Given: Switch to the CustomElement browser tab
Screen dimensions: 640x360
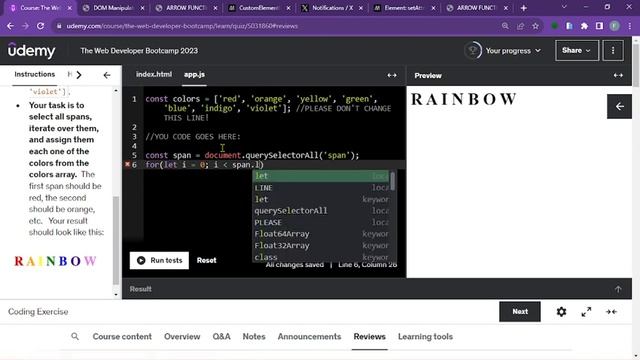Looking at the screenshot, I should coord(258,8).
